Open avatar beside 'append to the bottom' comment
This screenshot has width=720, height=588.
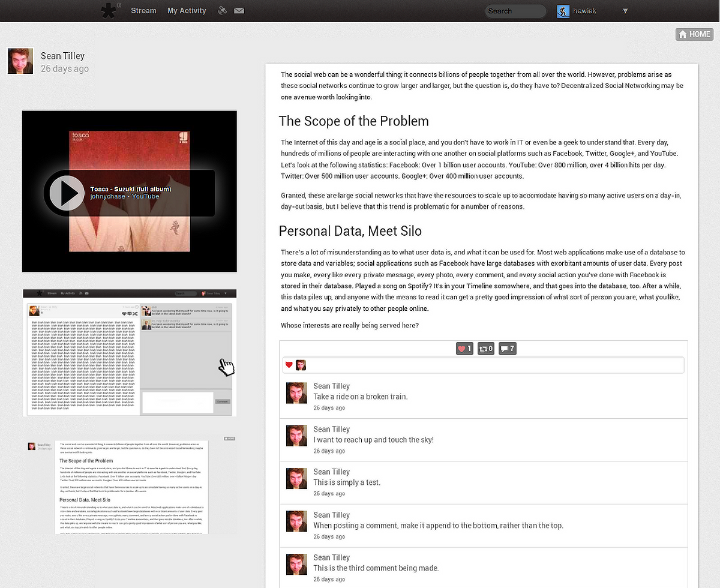coord(296,521)
